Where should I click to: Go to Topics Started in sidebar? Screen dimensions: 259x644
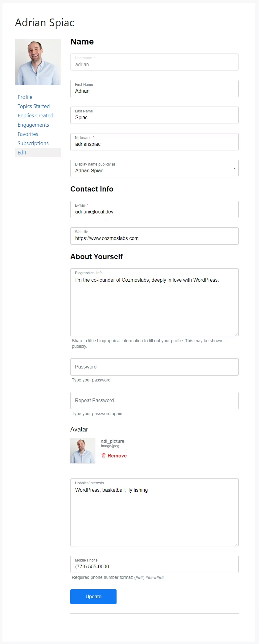[x=34, y=106]
